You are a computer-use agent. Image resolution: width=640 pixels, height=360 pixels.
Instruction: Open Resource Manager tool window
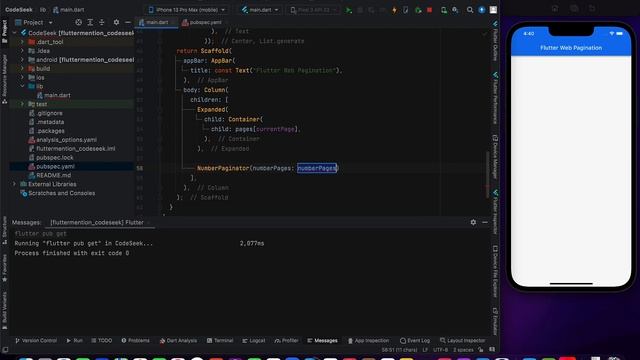(4, 78)
